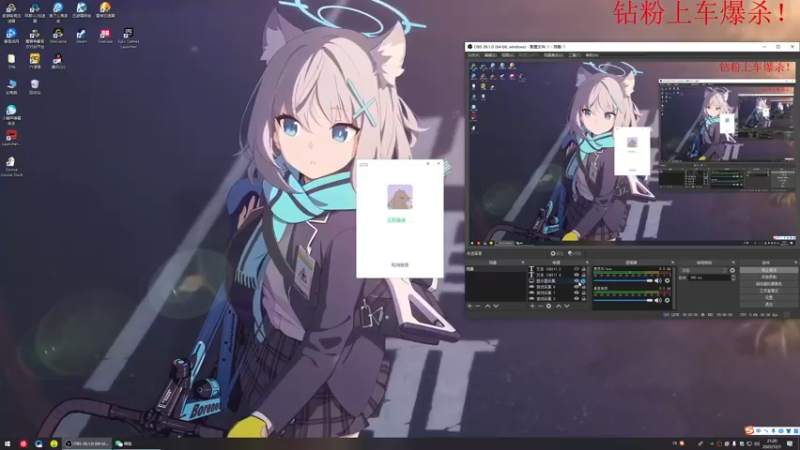Open scene transition gear properties
Screen dimensions: 800x450
(x=732, y=270)
